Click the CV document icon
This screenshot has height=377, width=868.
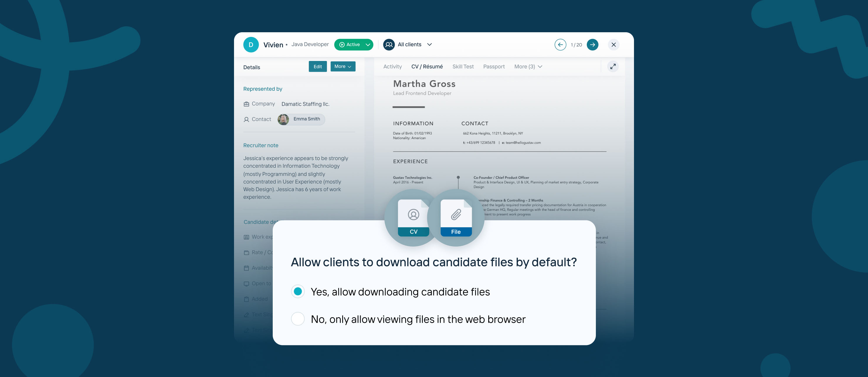(x=413, y=218)
